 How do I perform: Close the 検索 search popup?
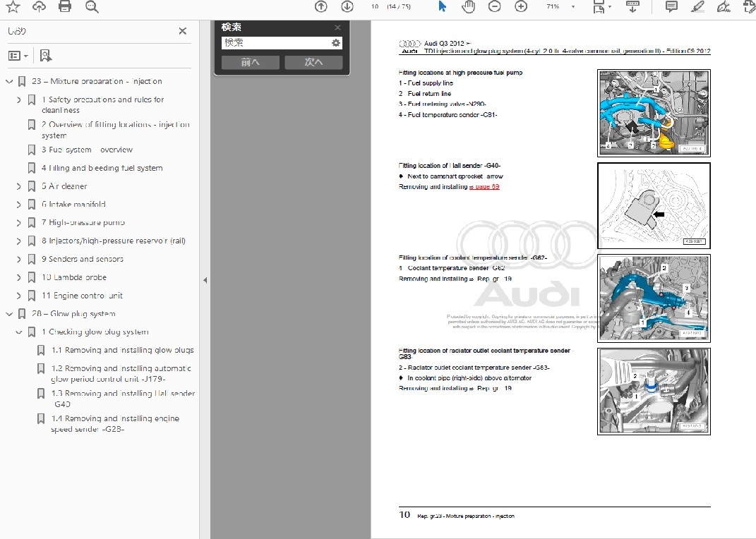[337, 28]
